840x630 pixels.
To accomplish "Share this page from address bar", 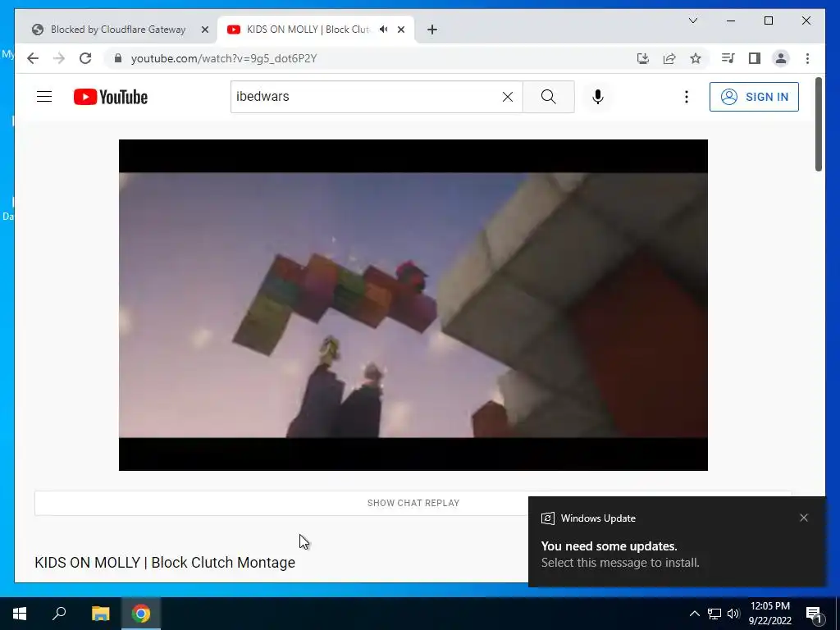I will pyautogui.click(x=669, y=58).
